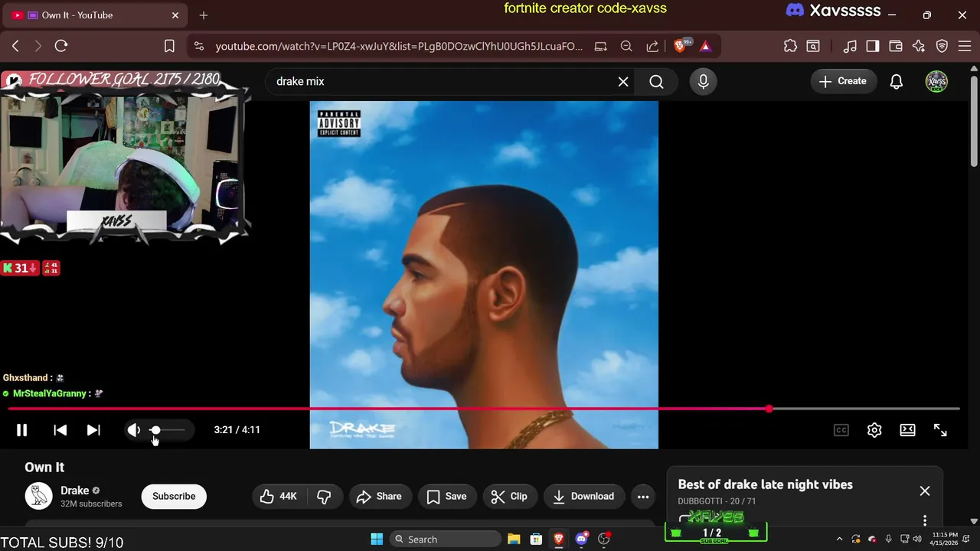Dislike the Own It video
Screen dimensions: 980x551
325,497
